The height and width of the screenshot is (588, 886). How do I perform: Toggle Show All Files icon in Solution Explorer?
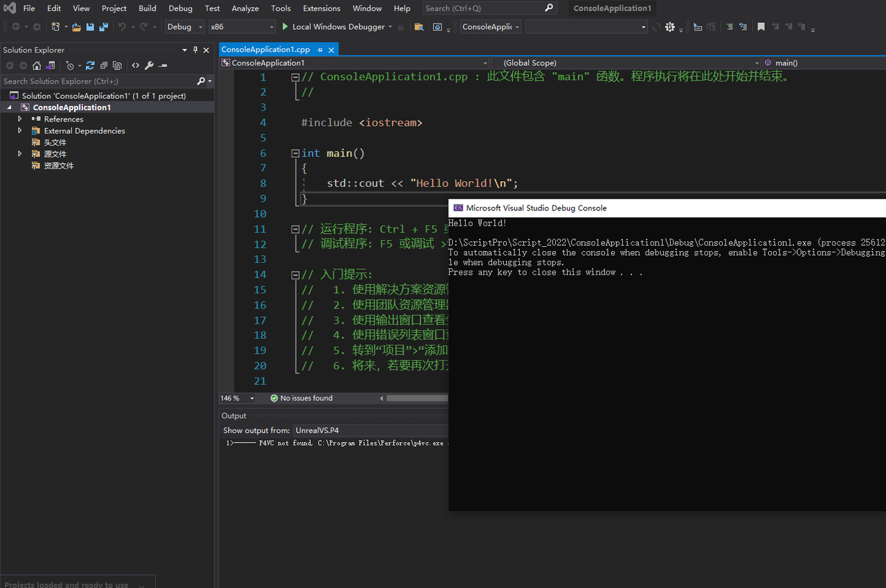point(117,66)
